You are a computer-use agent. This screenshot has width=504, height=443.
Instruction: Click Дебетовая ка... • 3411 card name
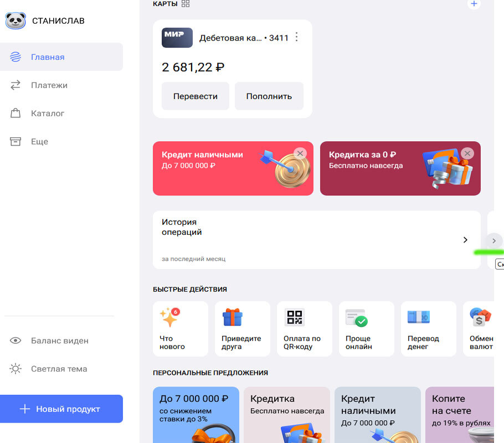(x=244, y=38)
